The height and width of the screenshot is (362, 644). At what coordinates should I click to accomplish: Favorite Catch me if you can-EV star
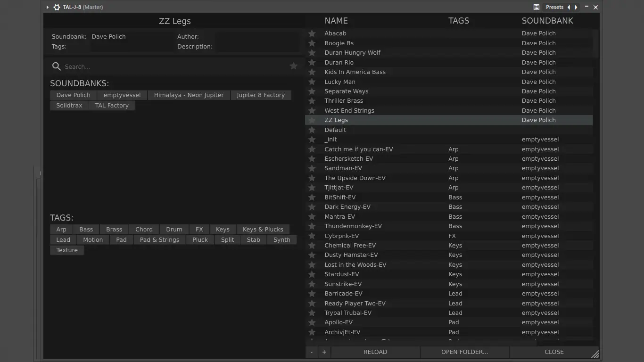pyautogui.click(x=312, y=149)
